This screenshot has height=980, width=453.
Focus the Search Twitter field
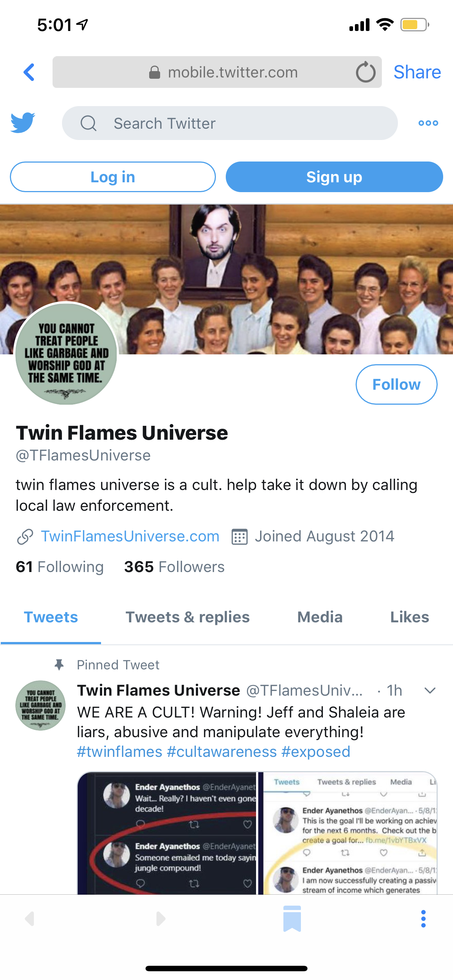tap(230, 123)
